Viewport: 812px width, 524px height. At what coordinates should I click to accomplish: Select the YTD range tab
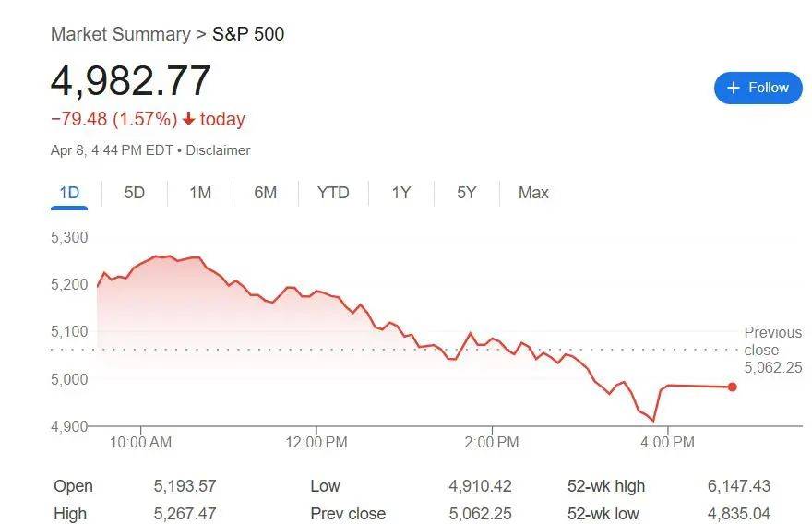click(333, 193)
